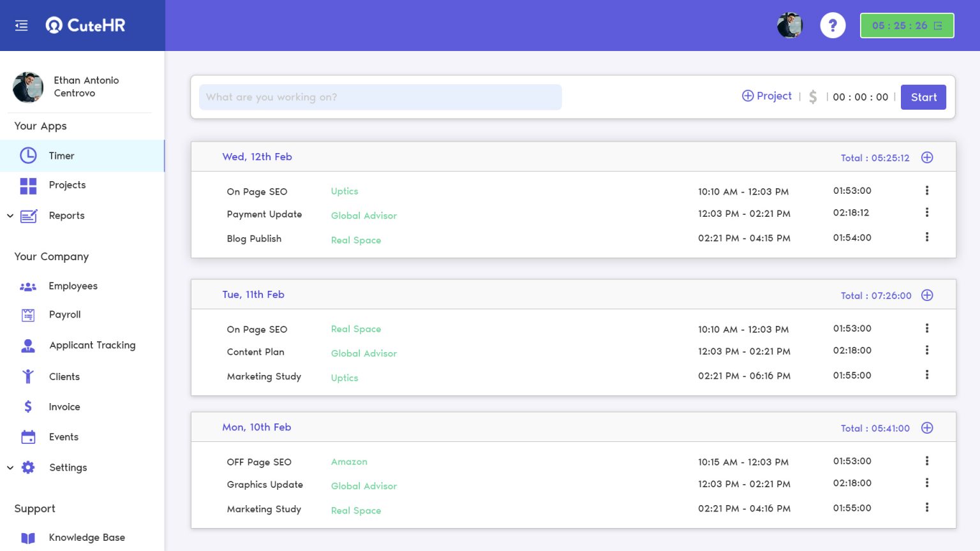Open the Knowledge Base book icon
Image resolution: width=980 pixels, height=551 pixels.
coord(28,538)
